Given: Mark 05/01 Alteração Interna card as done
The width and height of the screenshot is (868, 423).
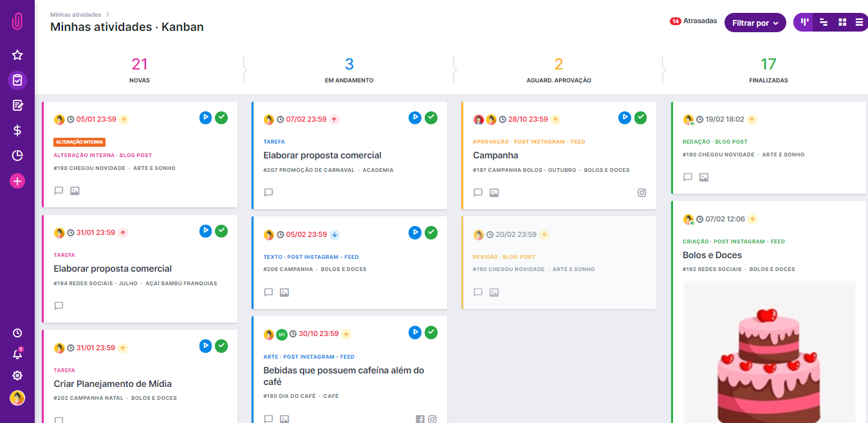Looking at the screenshot, I should click(x=221, y=117).
